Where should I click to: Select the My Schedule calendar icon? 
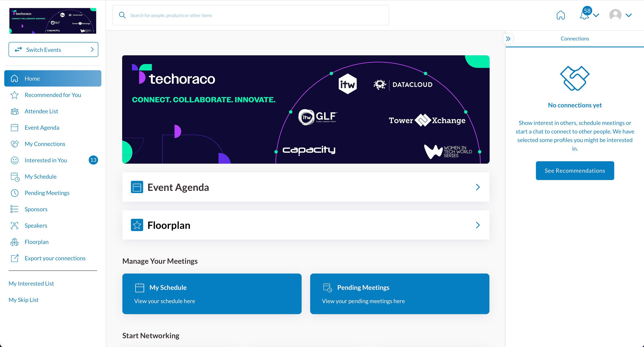14,176
